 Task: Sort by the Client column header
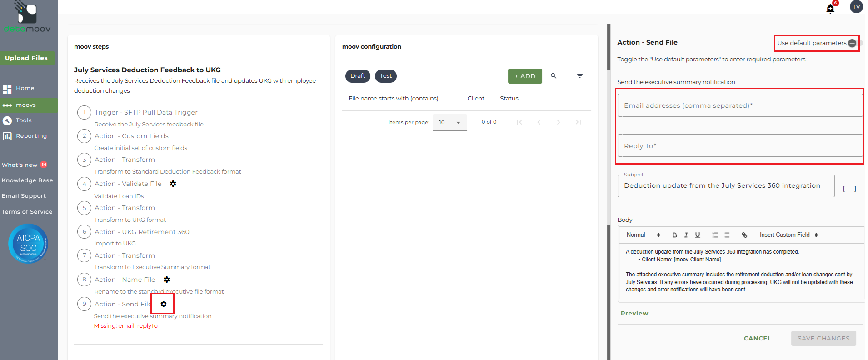click(x=476, y=98)
